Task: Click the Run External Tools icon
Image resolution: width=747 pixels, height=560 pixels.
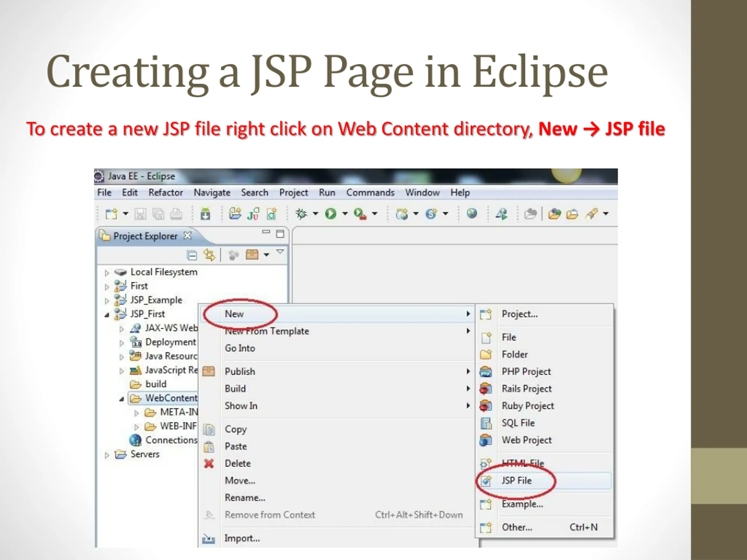Action: click(x=360, y=214)
